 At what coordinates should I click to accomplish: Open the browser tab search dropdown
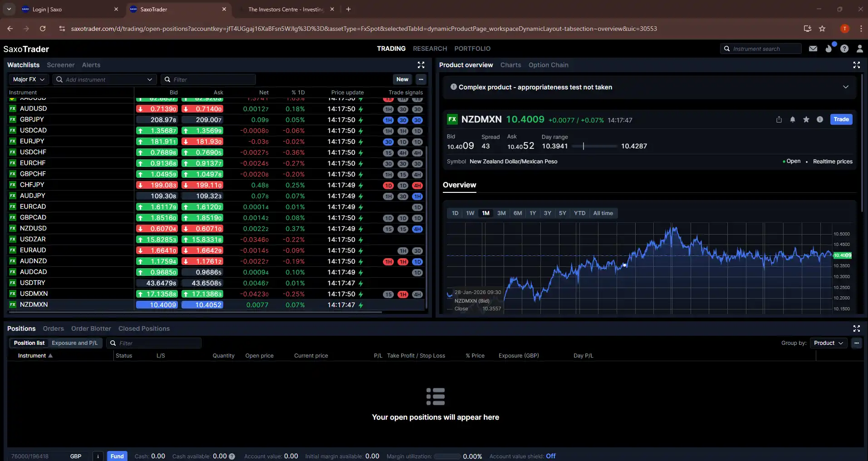point(9,9)
